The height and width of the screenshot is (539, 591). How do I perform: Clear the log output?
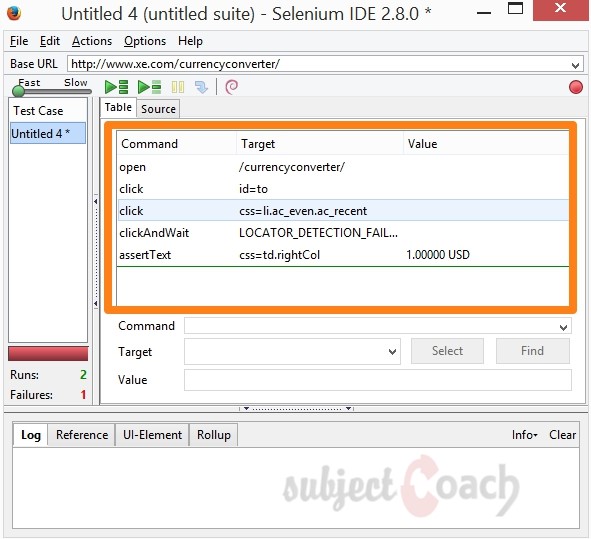pyautogui.click(x=562, y=435)
